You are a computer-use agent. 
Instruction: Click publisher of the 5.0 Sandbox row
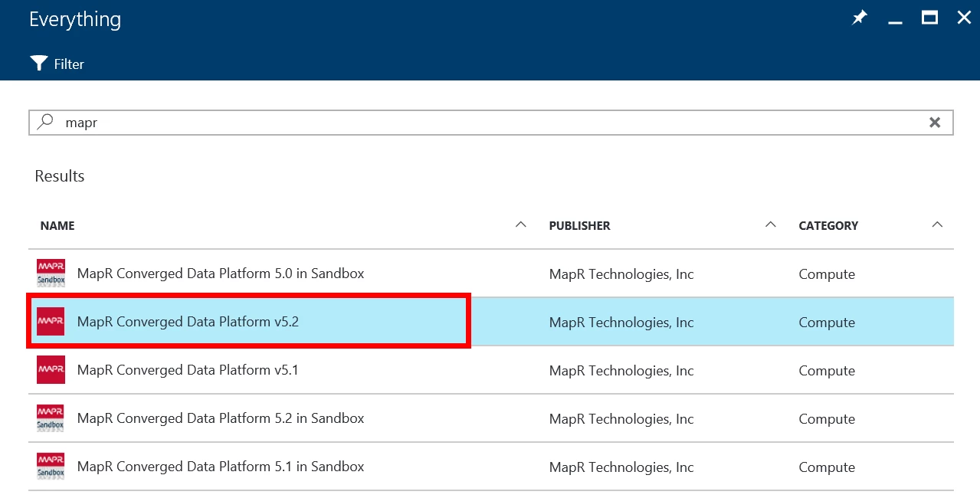(621, 274)
